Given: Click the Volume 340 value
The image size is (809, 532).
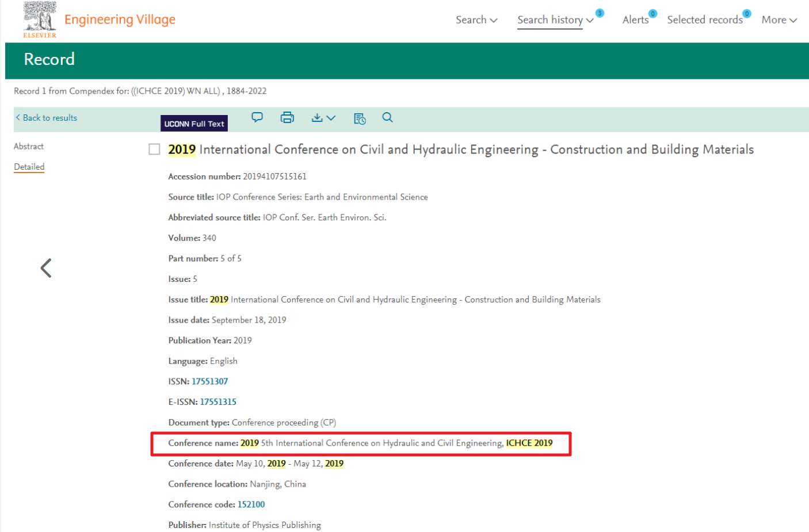Looking at the screenshot, I should [209, 238].
